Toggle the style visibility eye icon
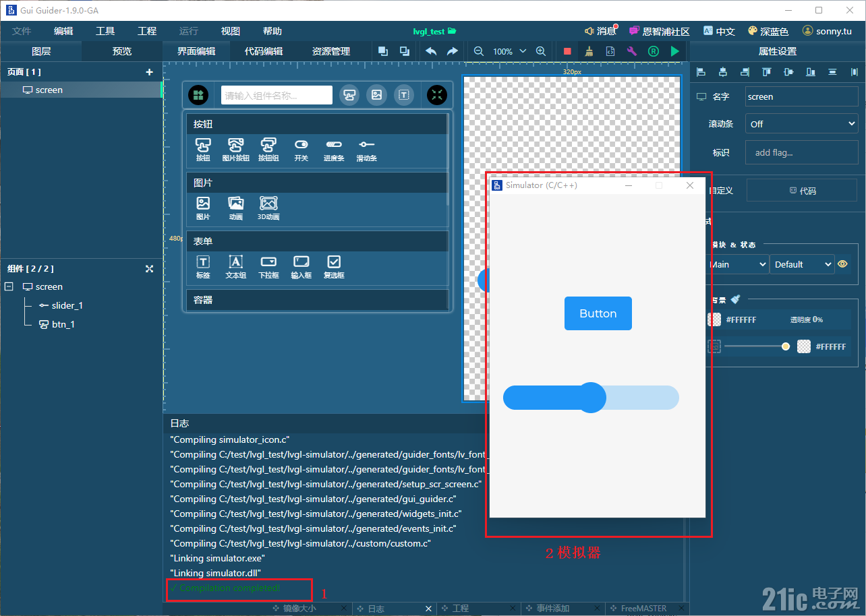The image size is (866, 616). [842, 264]
